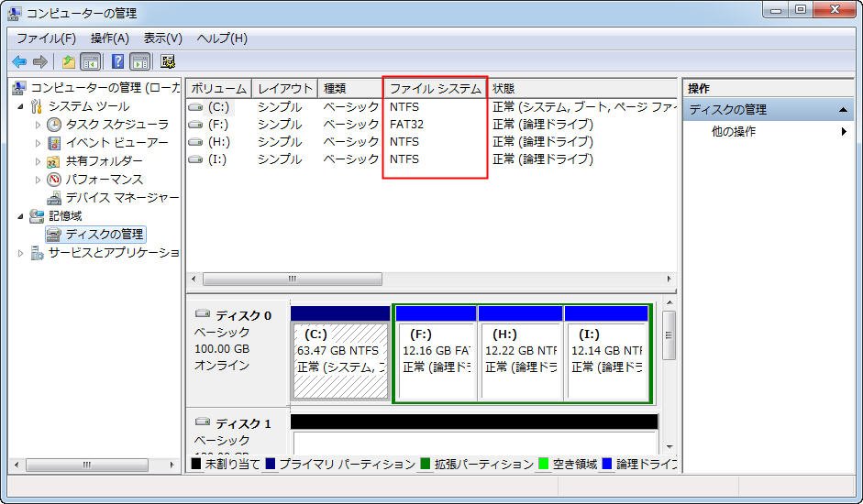Select the (F:) logical drive block
Viewport: 863px width, 504px height.
point(437,360)
